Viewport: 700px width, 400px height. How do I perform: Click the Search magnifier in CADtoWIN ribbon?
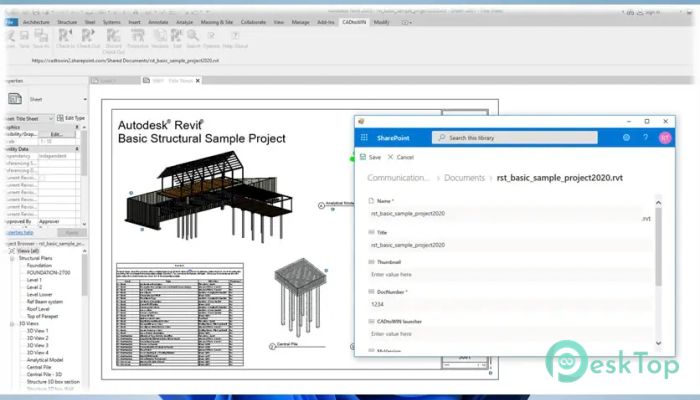pos(193,35)
